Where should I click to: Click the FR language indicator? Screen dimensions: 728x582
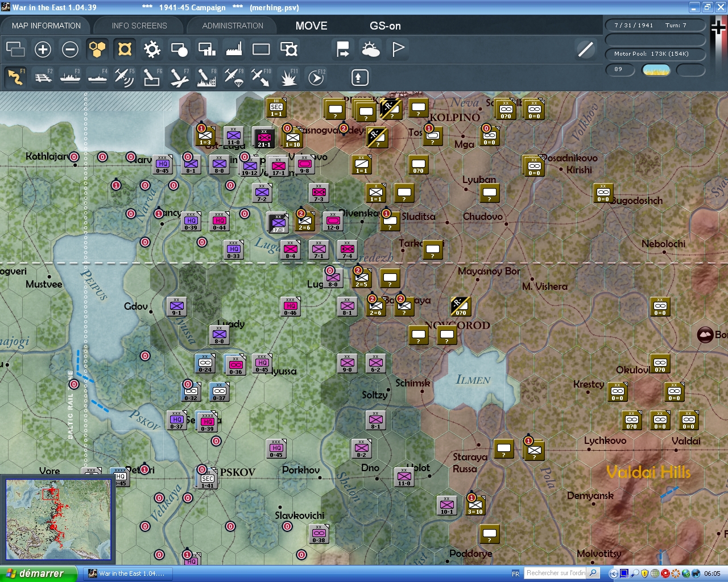515,573
